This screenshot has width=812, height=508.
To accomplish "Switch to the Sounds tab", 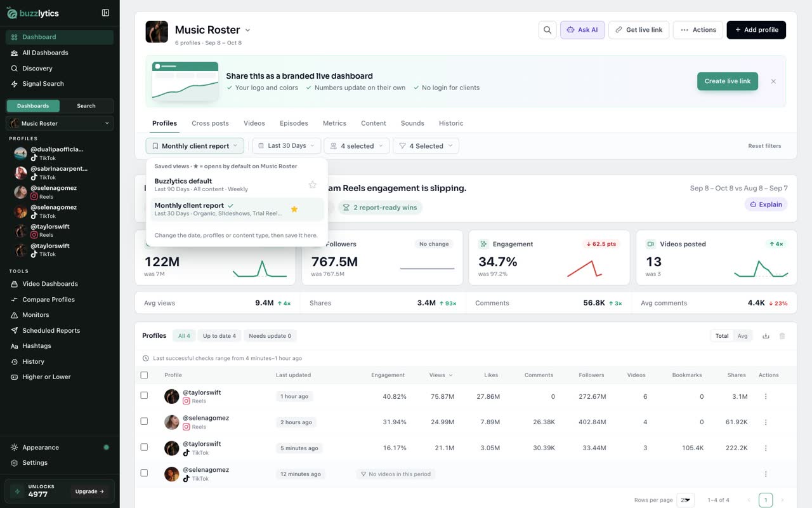I will point(412,123).
